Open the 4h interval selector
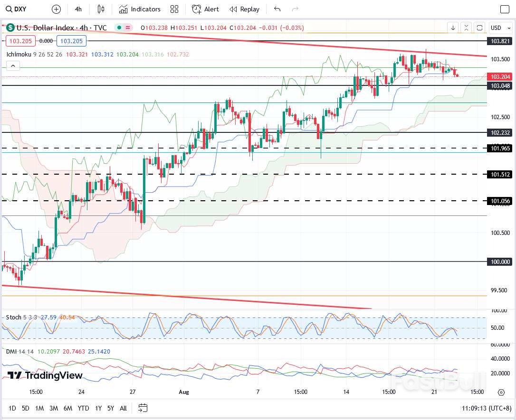Image resolution: width=516 pixels, height=420 pixels. (x=78, y=9)
